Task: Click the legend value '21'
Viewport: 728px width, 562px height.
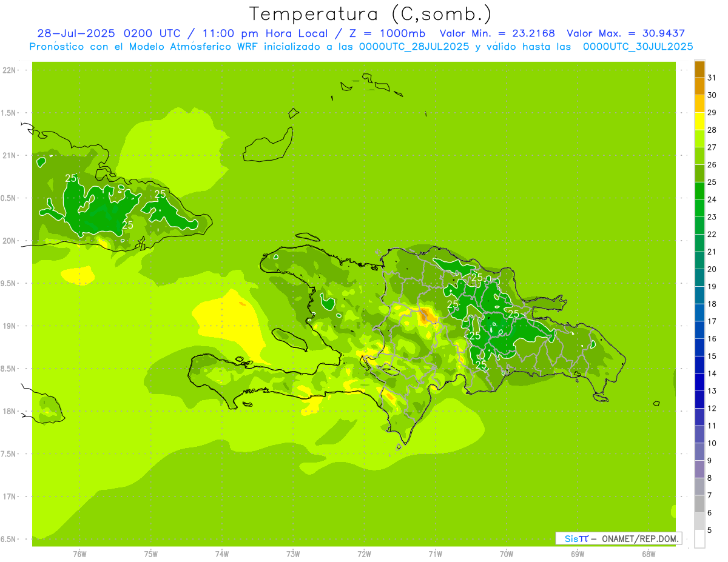Action: coord(712,252)
